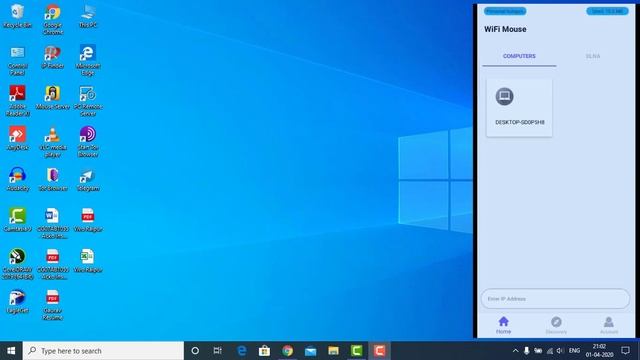
Task: Open Google Chrome from the taskbar
Action: point(287,351)
